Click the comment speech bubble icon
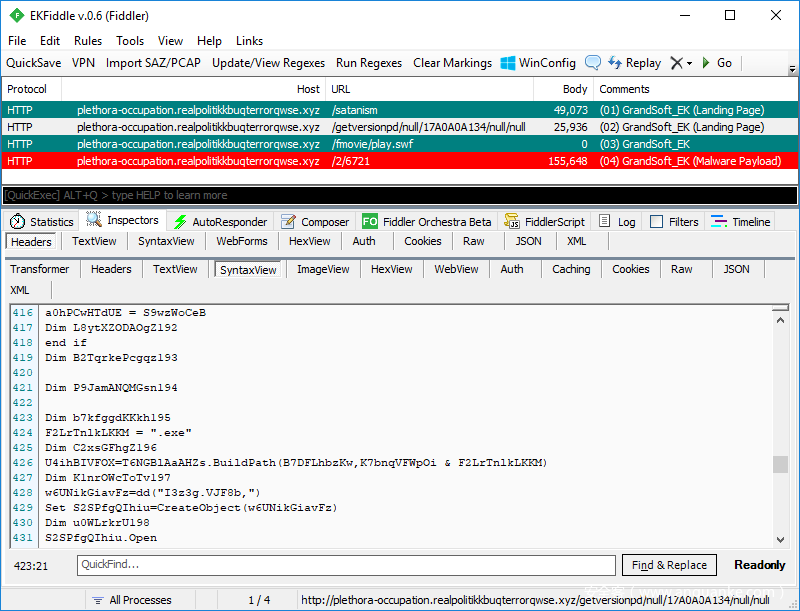This screenshot has width=800, height=611. click(593, 63)
